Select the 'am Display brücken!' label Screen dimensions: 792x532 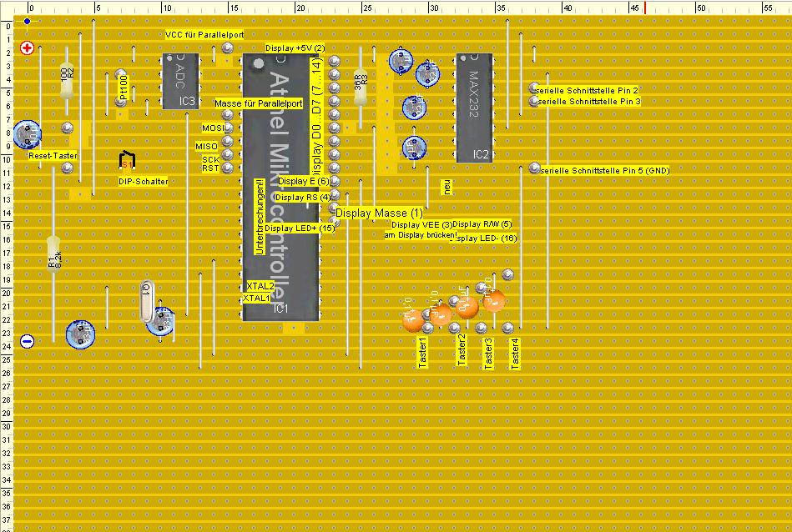pos(421,234)
